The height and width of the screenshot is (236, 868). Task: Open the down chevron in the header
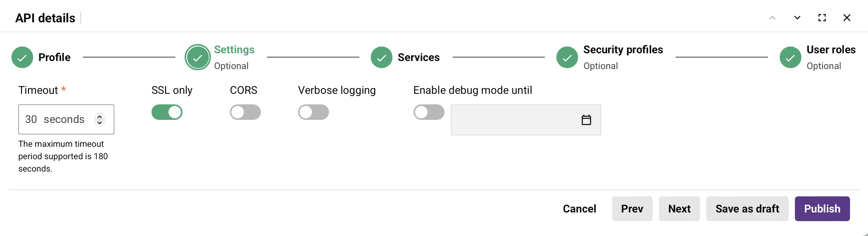797,18
